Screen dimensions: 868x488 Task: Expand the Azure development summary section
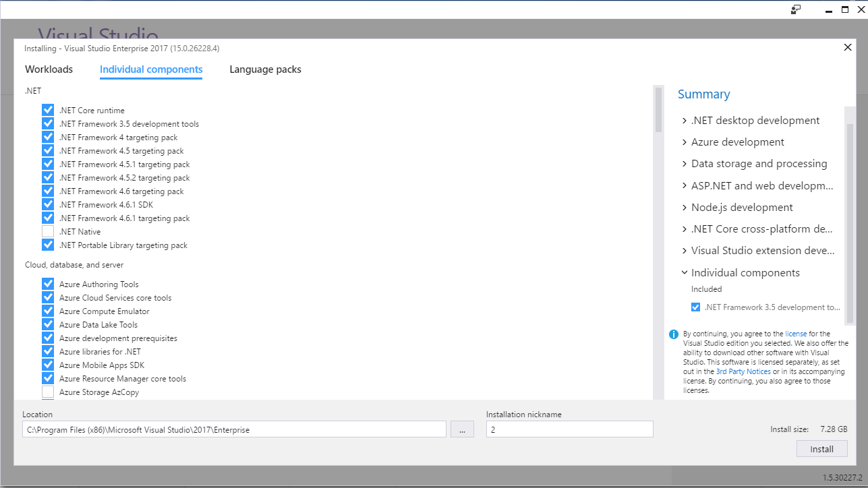click(x=685, y=142)
